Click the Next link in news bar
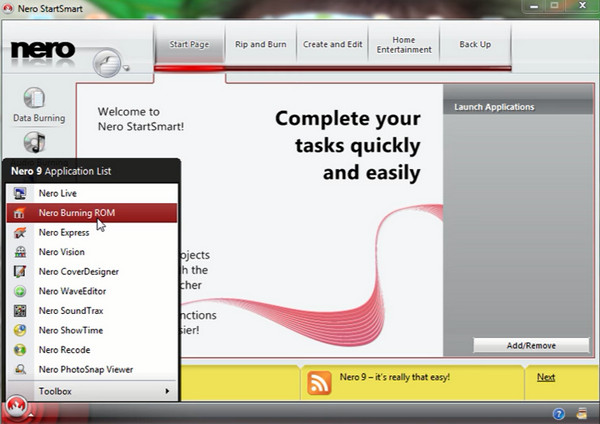This screenshot has width=600, height=424. (x=546, y=377)
